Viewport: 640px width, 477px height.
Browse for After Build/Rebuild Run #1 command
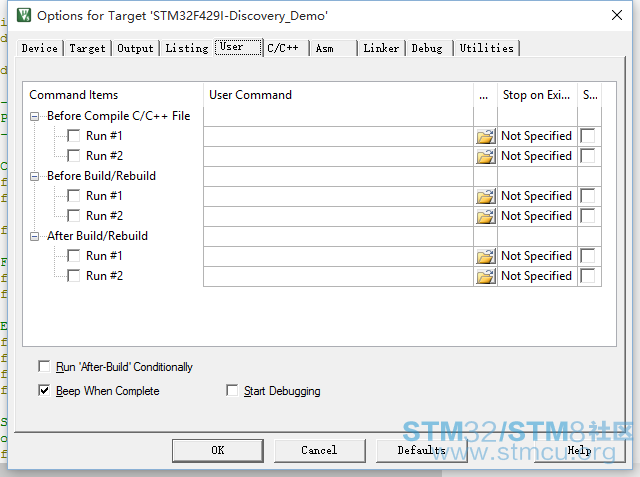485,256
